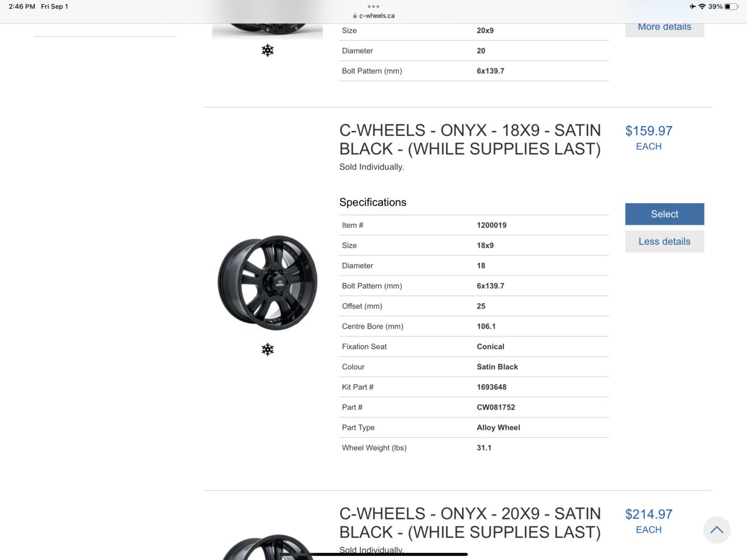Open the Onyx 18X9 wheel thumbnail
The width and height of the screenshot is (747, 560).
tap(267, 283)
